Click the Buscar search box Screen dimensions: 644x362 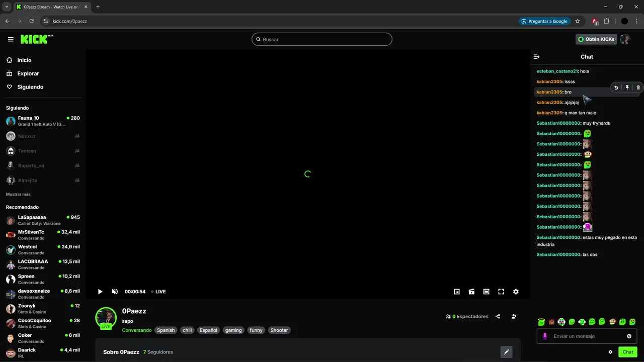click(322, 39)
